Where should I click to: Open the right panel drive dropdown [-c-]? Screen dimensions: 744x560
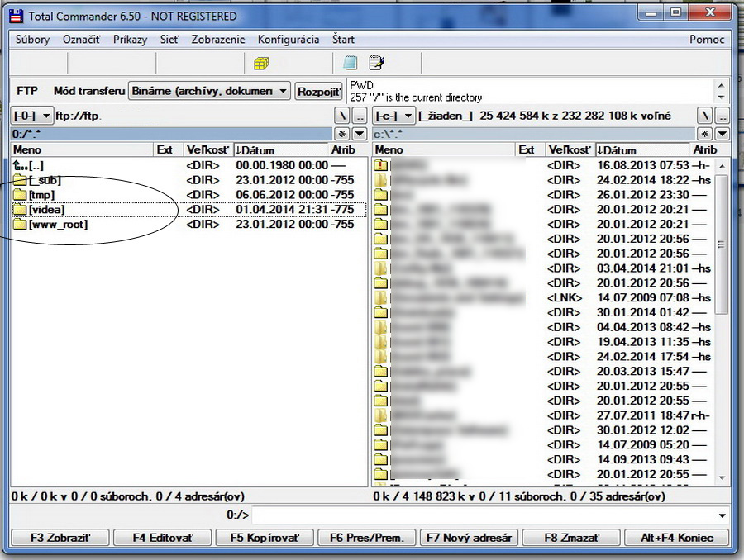(x=393, y=116)
